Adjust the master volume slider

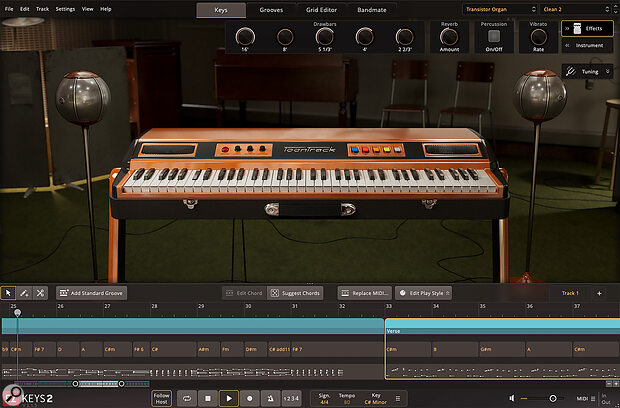(553, 398)
